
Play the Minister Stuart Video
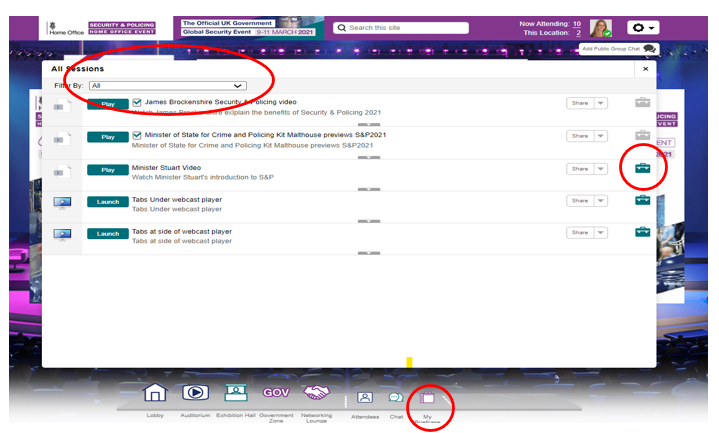tap(108, 170)
